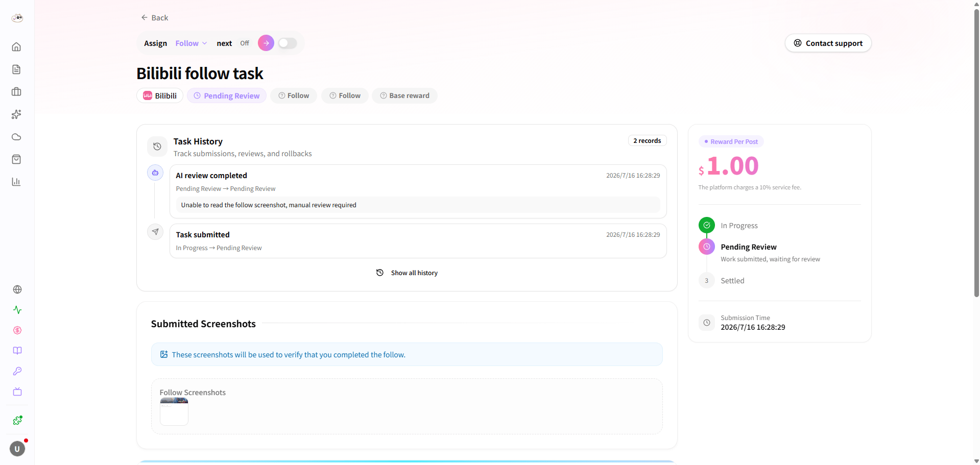The width and height of the screenshot is (980, 465).
Task: Open the Follow screenshot thumbnail
Action: coord(174,412)
